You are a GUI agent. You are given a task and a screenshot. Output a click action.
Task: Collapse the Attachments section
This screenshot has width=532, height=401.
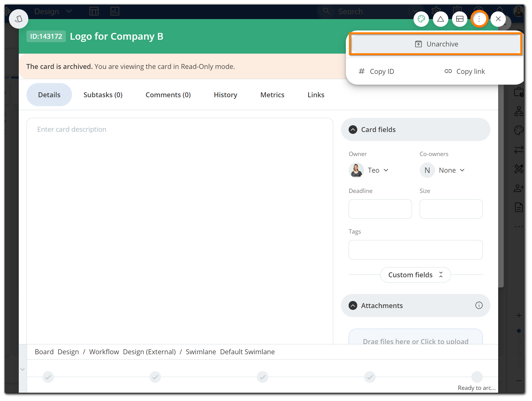tap(353, 306)
